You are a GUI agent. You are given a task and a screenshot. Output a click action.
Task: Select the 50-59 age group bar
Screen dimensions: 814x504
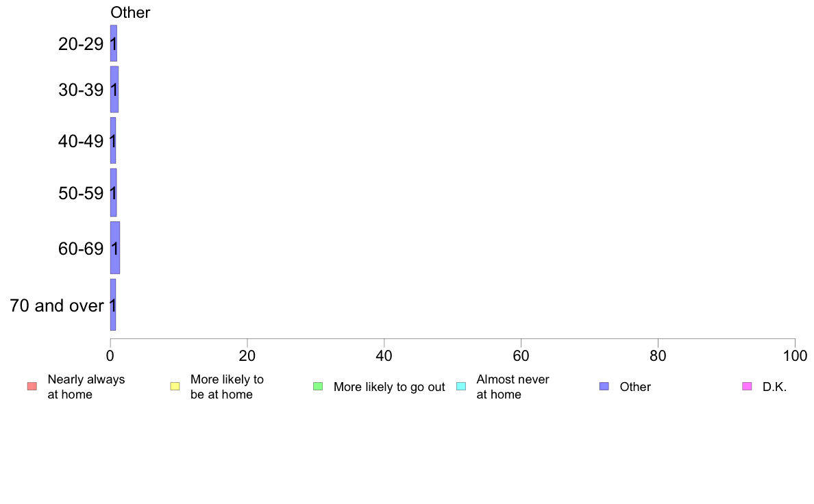click(114, 192)
